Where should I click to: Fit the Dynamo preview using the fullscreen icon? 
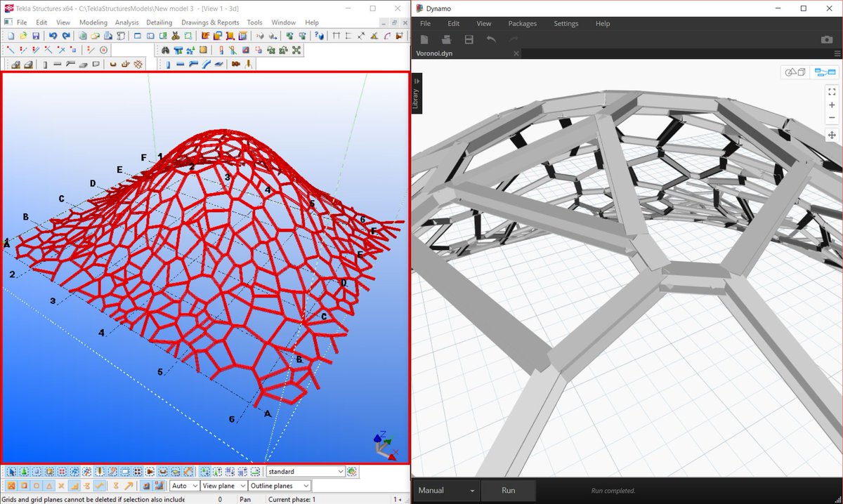(x=832, y=91)
